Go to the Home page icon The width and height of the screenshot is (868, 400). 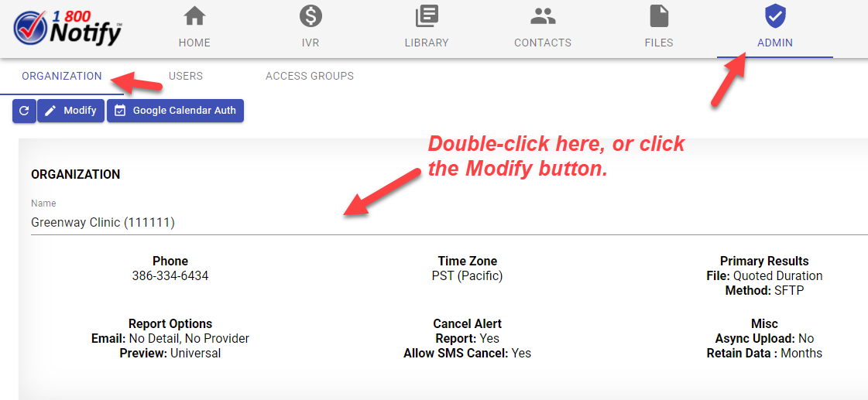click(194, 16)
